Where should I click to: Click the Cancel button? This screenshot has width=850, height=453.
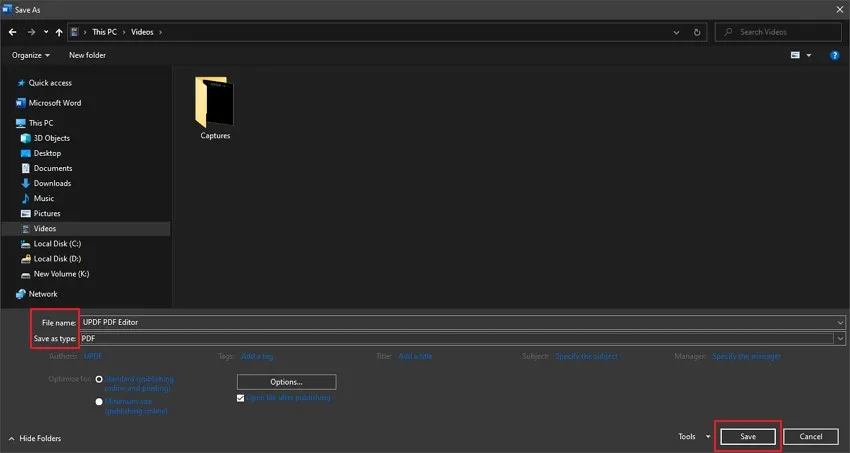[x=811, y=437]
